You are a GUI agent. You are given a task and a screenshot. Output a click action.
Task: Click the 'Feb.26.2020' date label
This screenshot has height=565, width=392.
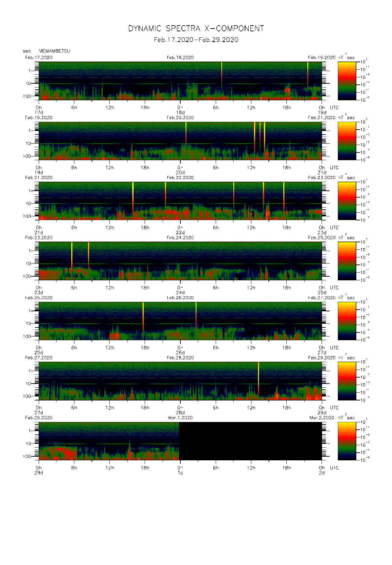180,298
